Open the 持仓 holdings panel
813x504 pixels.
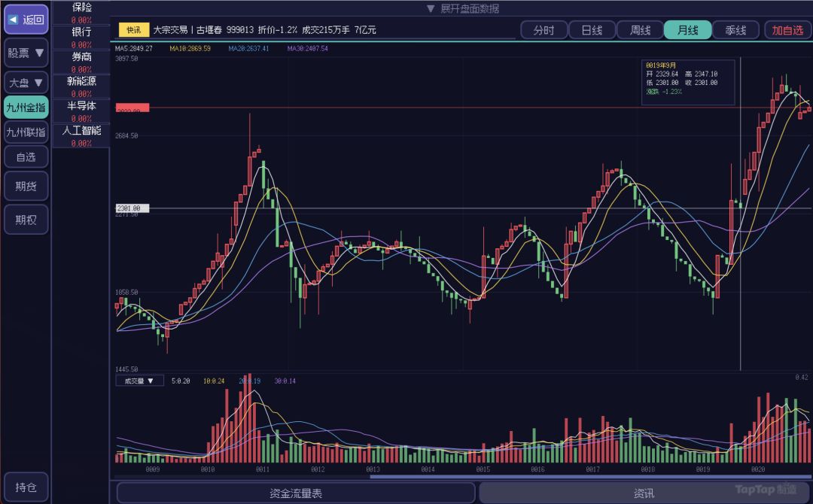pyautogui.click(x=26, y=487)
